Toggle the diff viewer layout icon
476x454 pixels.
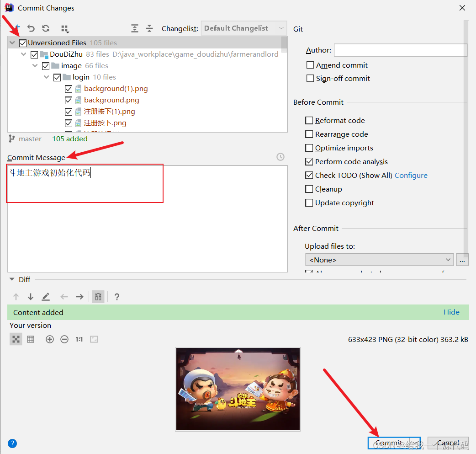pyautogui.click(x=98, y=297)
